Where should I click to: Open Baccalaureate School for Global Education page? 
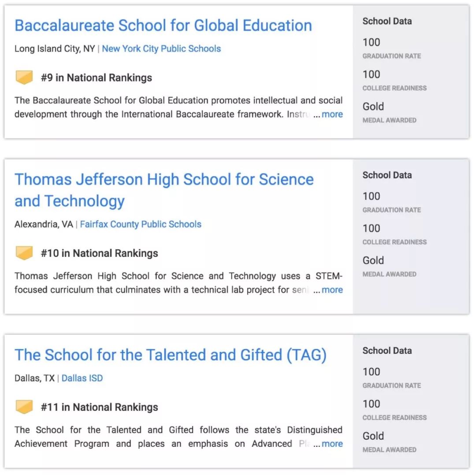(163, 26)
